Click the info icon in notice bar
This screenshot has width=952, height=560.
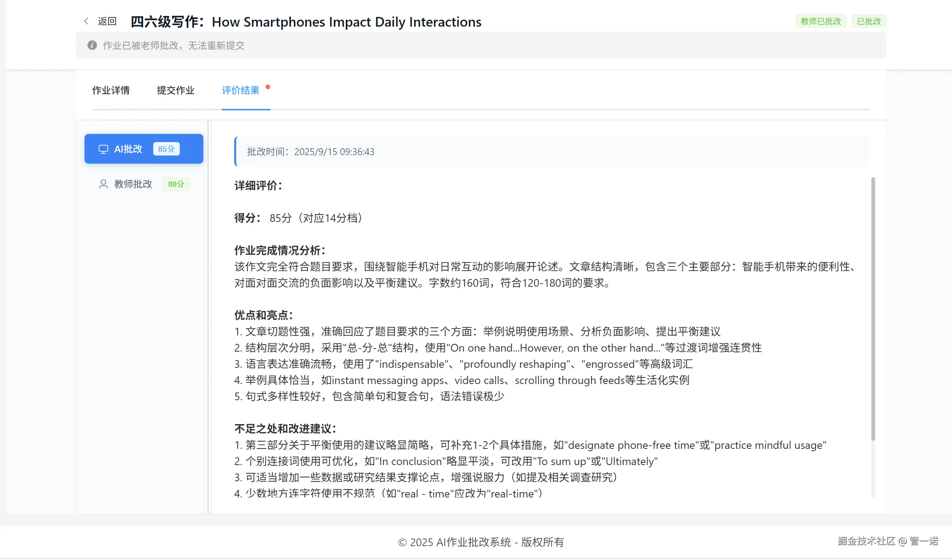(92, 46)
